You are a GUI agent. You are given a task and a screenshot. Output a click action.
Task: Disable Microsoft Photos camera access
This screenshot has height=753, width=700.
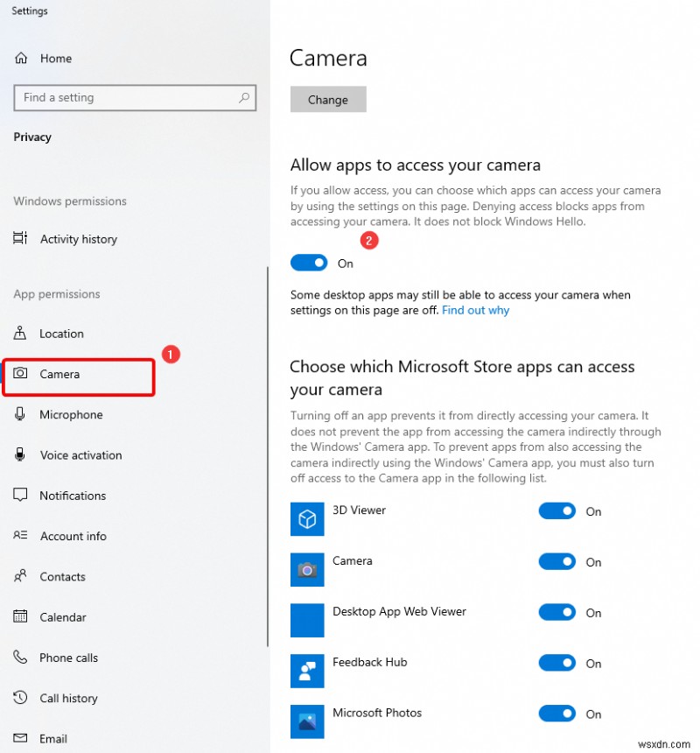coord(557,714)
